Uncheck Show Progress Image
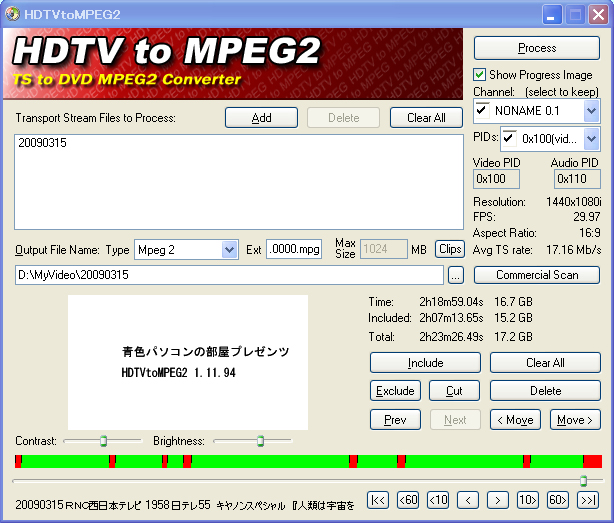This screenshot has height=523, width=614. point(481,75)
